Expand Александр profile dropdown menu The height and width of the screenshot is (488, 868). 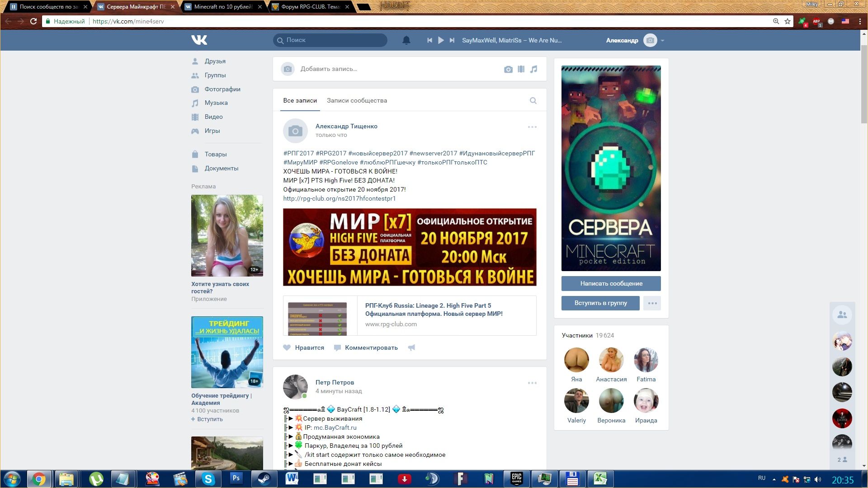[x=662, y=41]
